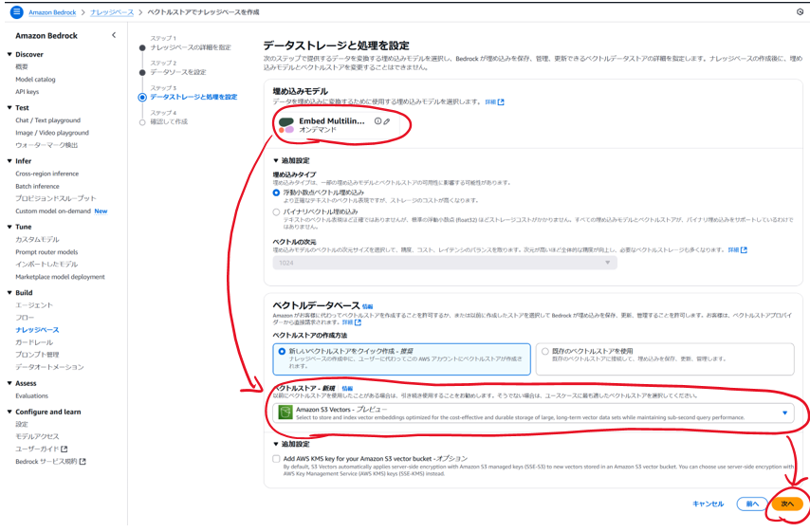Open Cross-region inference in the sidebar

click(47, 174)
